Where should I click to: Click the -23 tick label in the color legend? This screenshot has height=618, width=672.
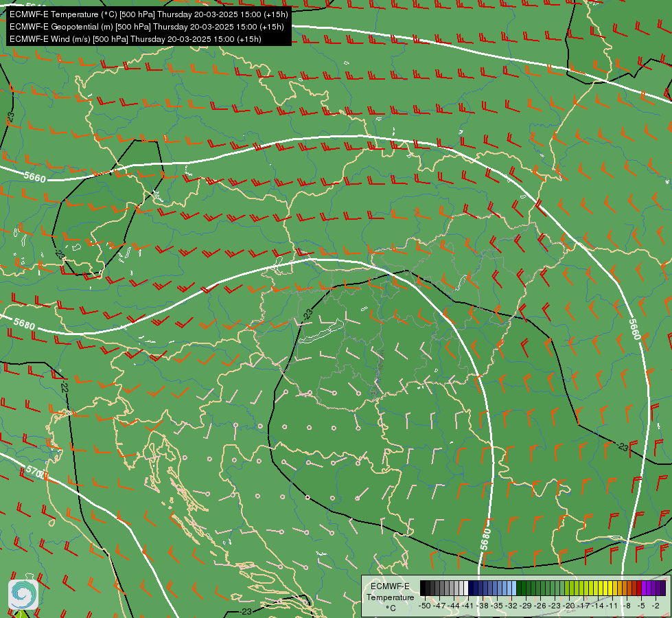coord(555,606)
